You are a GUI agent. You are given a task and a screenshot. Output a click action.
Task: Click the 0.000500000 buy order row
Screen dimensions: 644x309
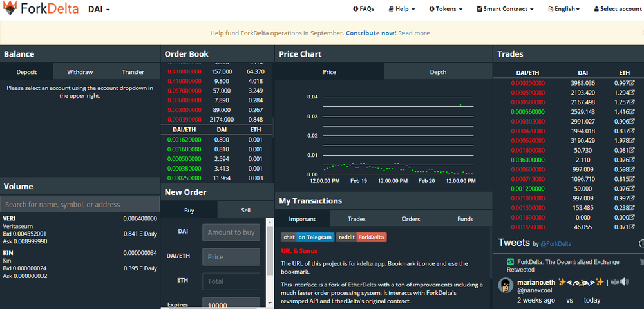(216, 159)
